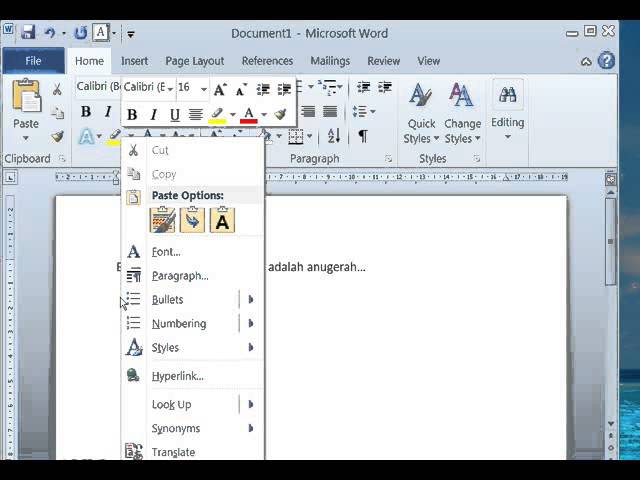This screenshot has width=640, height=480.
Task: Click ribbon Increase Indent icon
Action: [x=384, y=87]
